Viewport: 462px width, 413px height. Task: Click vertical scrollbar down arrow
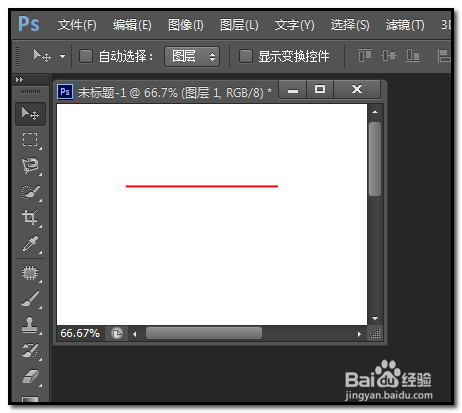(375, 318)
